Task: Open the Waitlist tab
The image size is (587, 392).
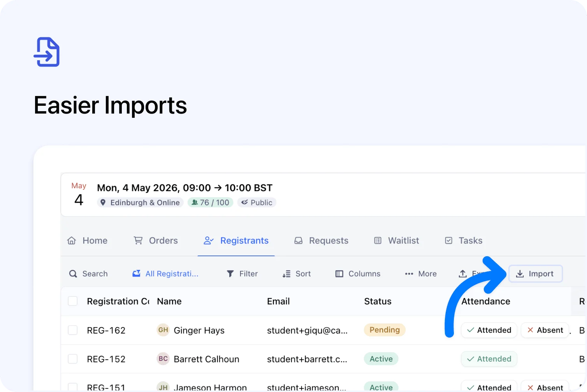Action: click(396, 241)
